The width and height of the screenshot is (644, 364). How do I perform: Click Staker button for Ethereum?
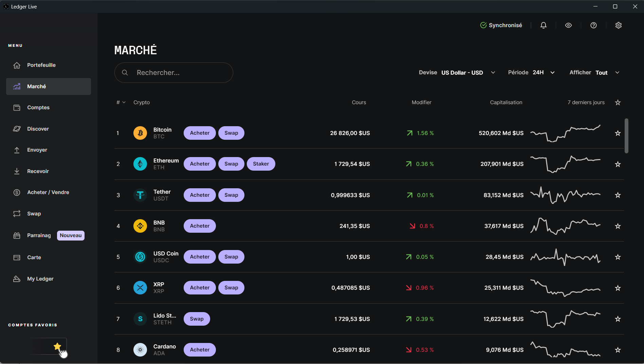(261, 164)
